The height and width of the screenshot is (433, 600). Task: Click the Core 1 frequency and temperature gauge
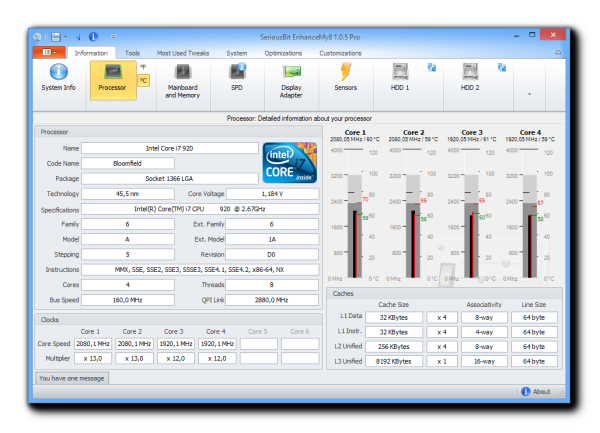pos(354,213)
